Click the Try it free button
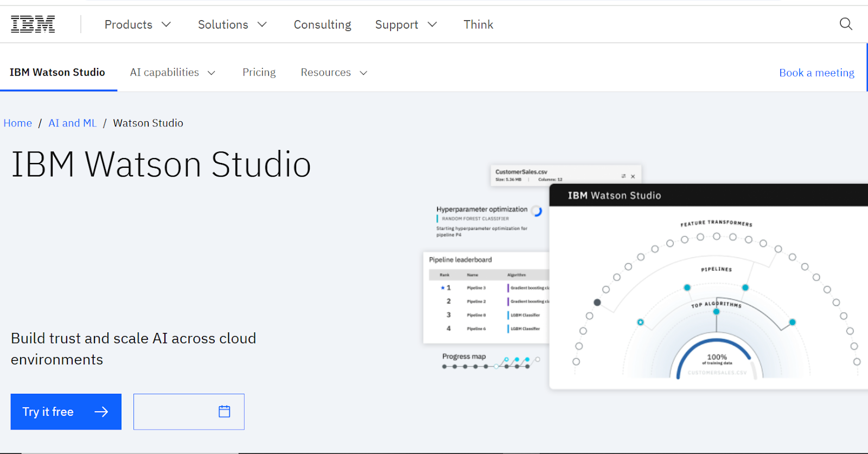868x454 pixels. [66, 412]
